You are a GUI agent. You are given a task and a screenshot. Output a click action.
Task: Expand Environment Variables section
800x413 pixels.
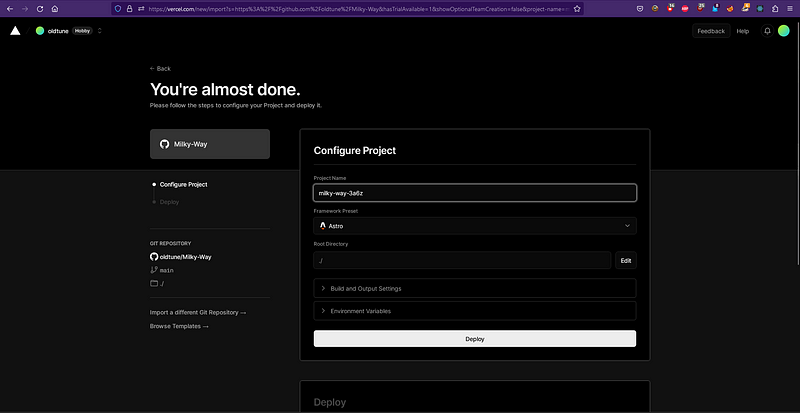[474, 311]
